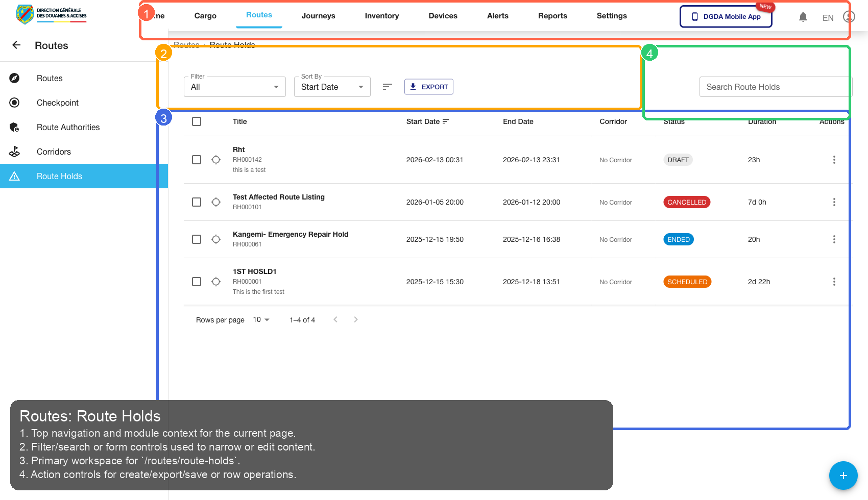Screen dimensions: 868x500
Task: Open the Filter dropdown showing All
Action: click(x=234, y=87)
